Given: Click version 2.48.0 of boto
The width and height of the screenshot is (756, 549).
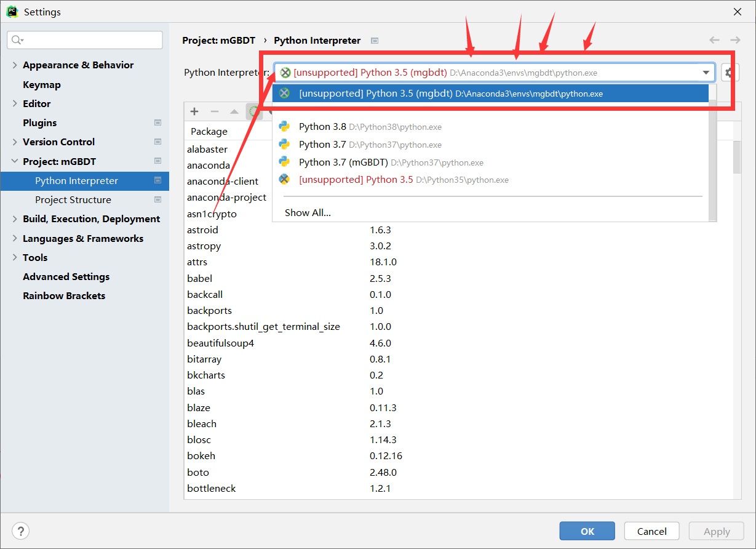Looking at the screenshot, I should [x=383, y=472].
